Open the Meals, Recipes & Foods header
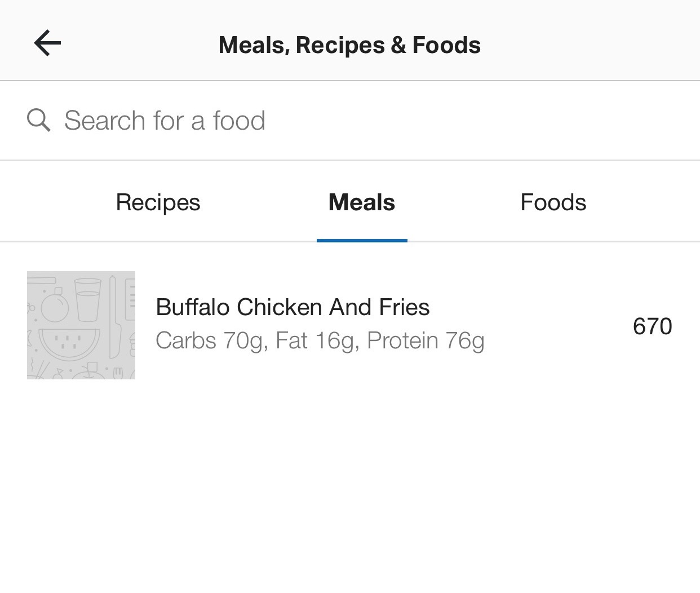 click(349, 45)
